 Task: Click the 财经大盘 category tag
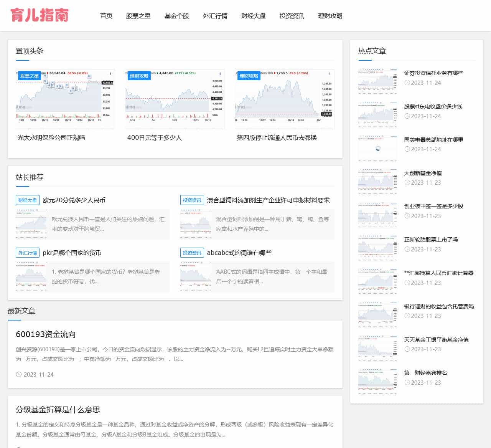point(28,200)
